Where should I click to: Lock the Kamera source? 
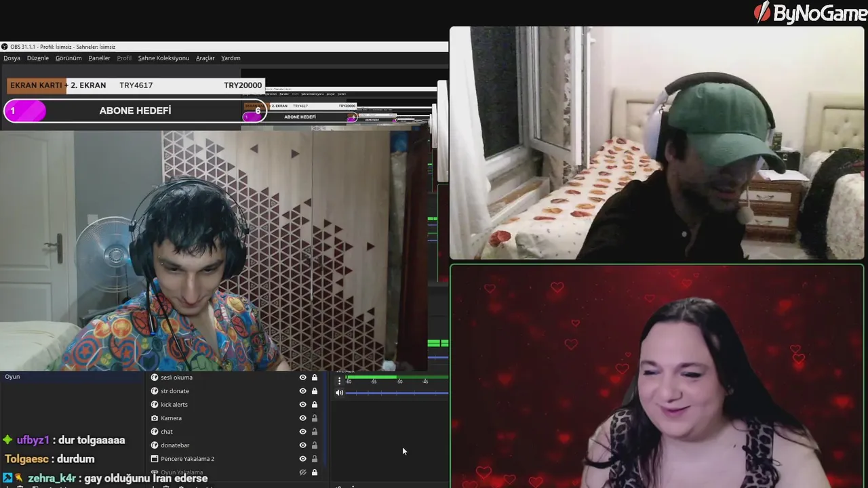(x=315, y=418)
